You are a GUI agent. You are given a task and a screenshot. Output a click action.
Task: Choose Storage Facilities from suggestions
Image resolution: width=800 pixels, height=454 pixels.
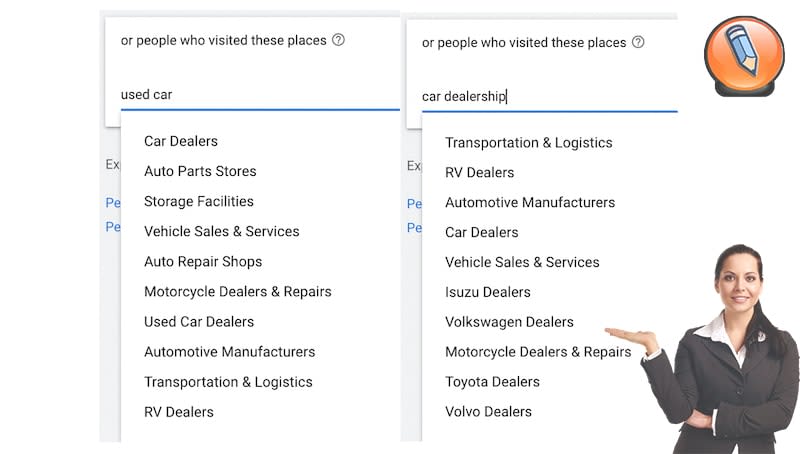(x=199, y=201)
